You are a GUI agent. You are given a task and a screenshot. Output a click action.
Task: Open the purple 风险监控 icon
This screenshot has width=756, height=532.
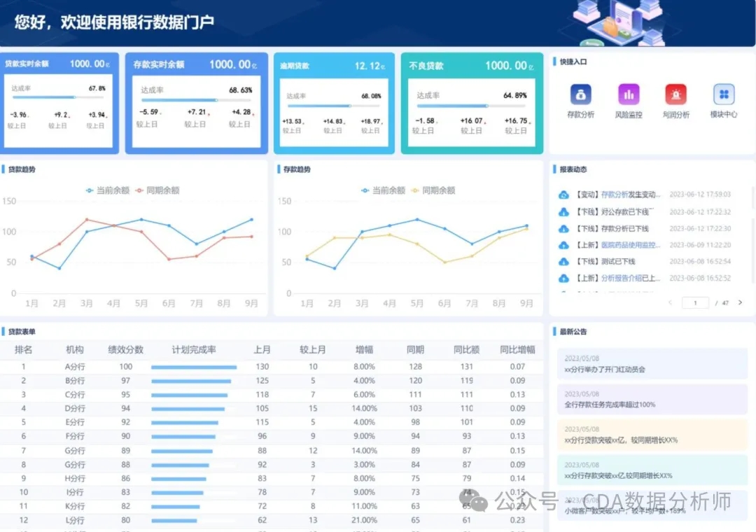point(628,94)
